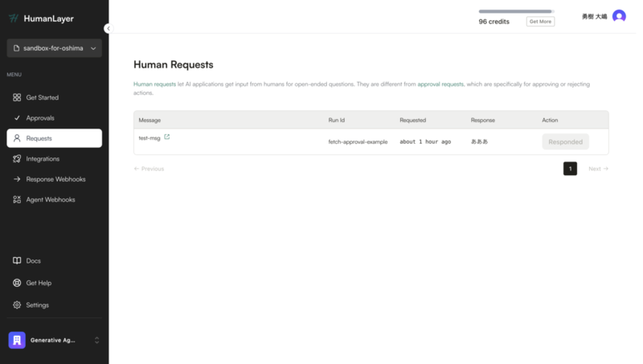Screen dimensions: 643x364
Task: Click the Approvals checkmark icon
Action: 17,118
